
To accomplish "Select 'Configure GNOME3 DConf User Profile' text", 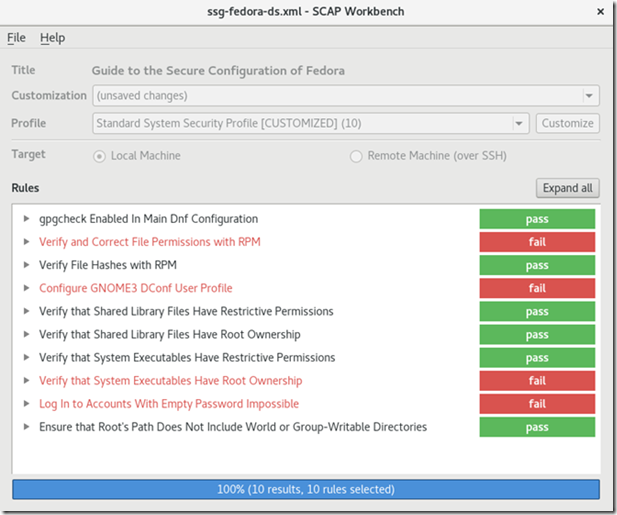I will [x=135, y=288].
